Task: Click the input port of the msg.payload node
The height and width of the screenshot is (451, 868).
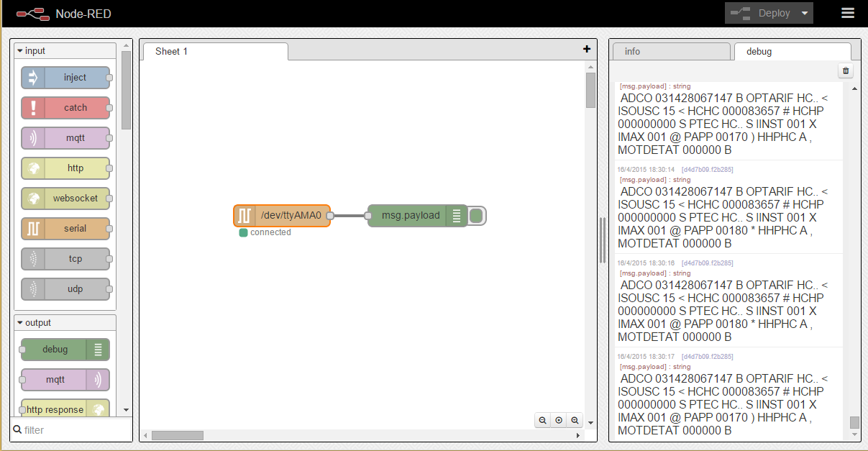Action: [x=367, y=215]
